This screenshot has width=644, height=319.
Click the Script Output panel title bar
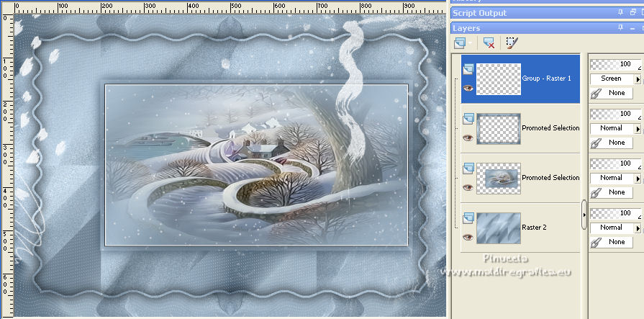pyautogui.click(x=547, y=13)
